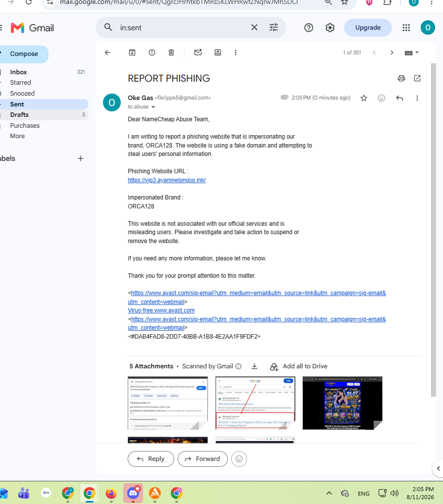Open Discord from the taskbar
This screenshot has height=504, width=443.
[x=133, y=493]
